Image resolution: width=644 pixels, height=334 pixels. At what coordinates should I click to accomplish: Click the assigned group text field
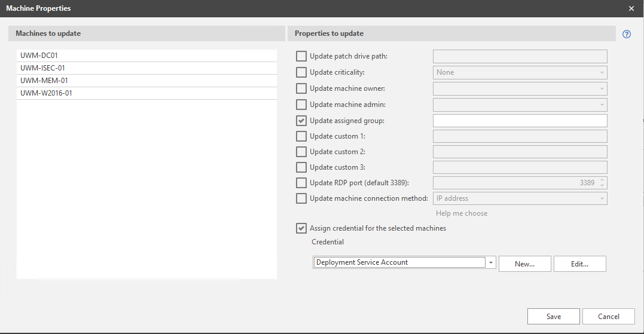520,121
